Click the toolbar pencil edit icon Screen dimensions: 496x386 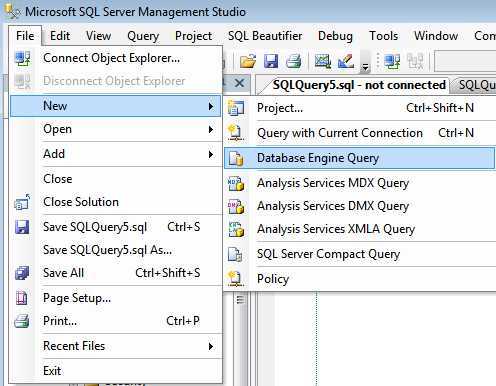point(346,61)
